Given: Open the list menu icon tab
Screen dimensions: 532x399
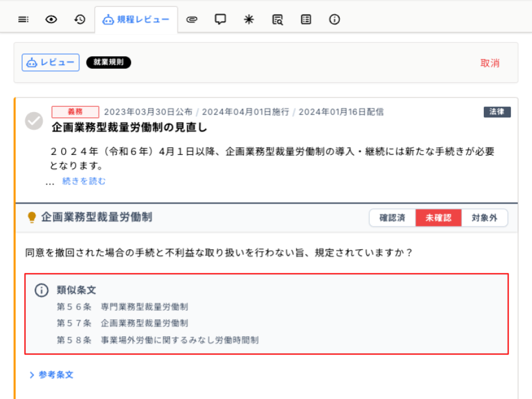Looking at the screenshot, I should point(23,19).
